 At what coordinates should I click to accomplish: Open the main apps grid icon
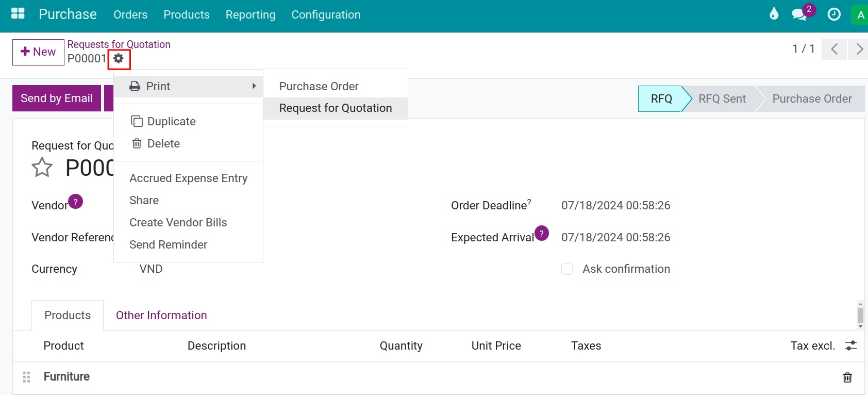18,14
